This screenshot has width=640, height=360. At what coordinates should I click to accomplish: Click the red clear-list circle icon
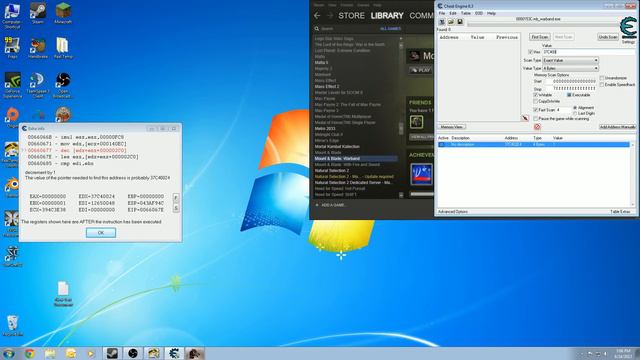click(x=537, y=127)
